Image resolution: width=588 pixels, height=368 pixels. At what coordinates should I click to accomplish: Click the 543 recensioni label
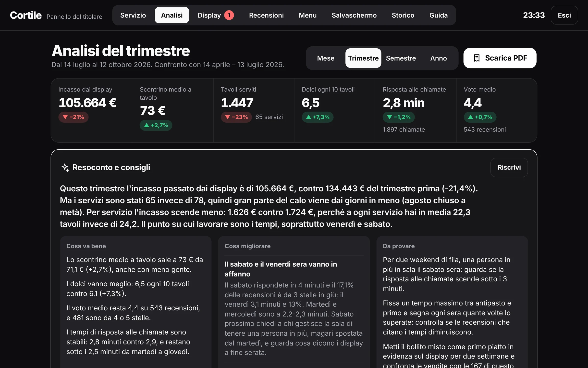coord(485,130)
